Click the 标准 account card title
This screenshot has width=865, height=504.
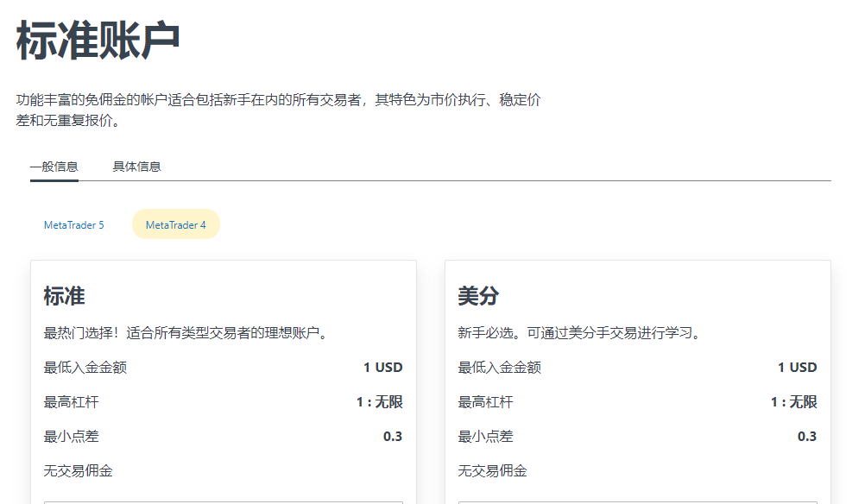pyautogui.click(x=65, y=296)
